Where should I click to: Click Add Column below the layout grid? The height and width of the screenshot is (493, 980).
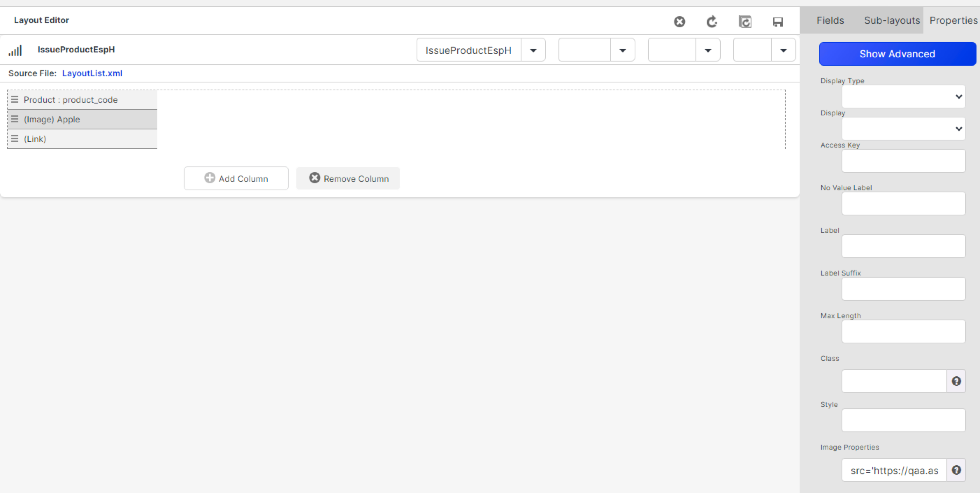[x=236, y=178]
